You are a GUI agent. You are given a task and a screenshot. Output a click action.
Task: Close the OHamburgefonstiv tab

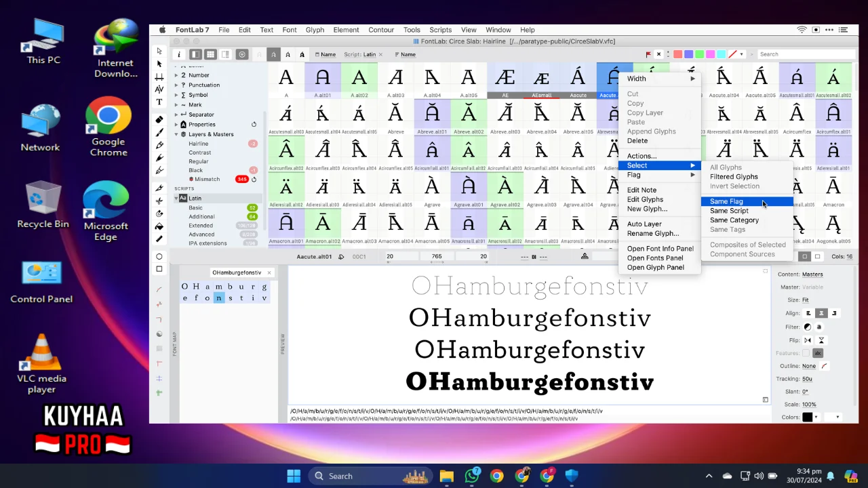tap(269, 272)
